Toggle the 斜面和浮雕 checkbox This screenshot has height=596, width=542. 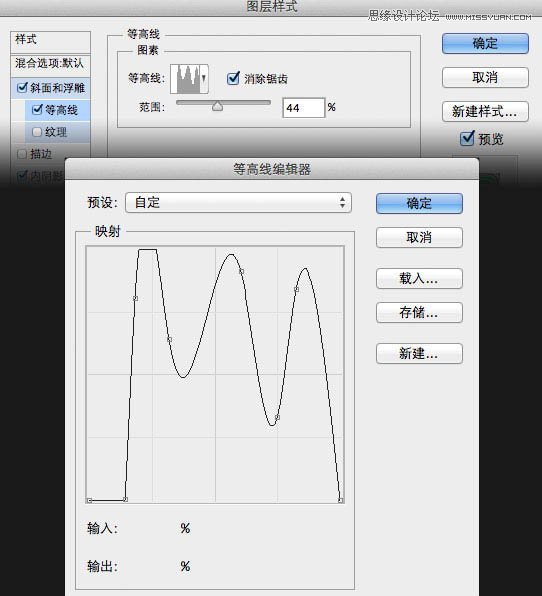[x=22, y=88]
